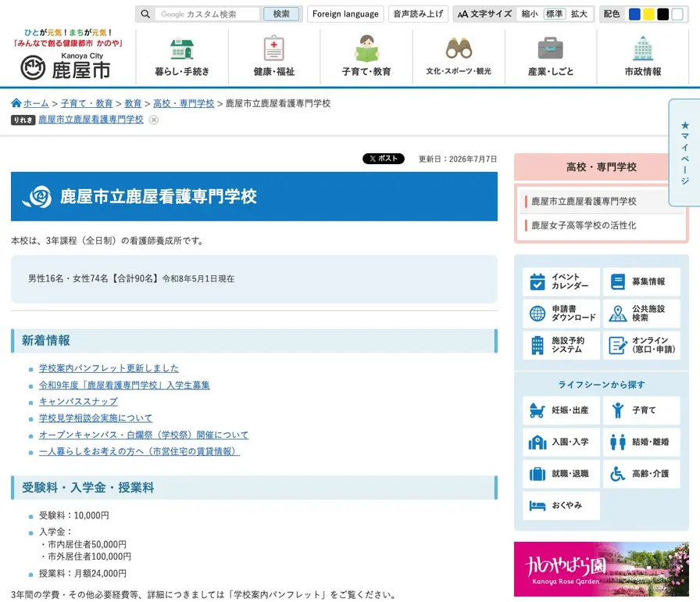This screenshot has height=602, width=700.
Task: Open the オンライン(窓口・申請) tile
Action: coord(641,345)
